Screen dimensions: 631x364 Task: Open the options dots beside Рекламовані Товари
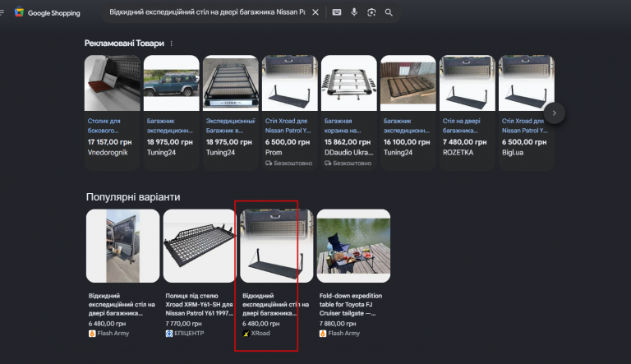tap(172, 44)
